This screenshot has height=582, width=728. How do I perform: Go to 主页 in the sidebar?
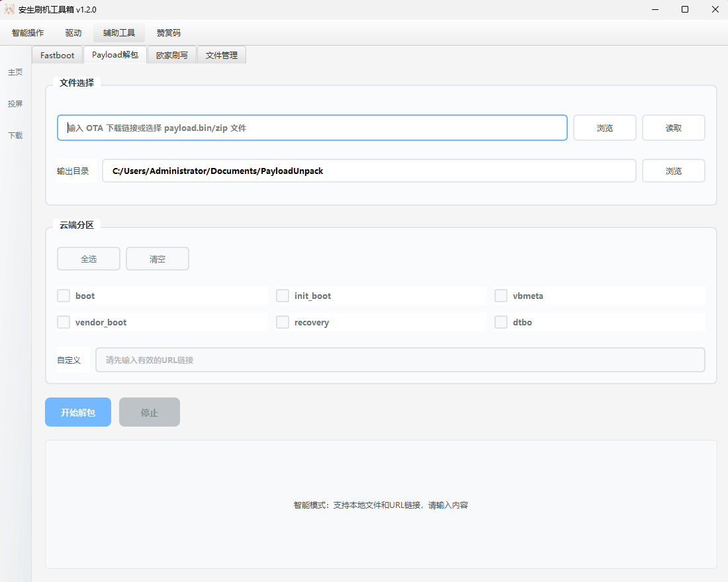tap(15, 71)
